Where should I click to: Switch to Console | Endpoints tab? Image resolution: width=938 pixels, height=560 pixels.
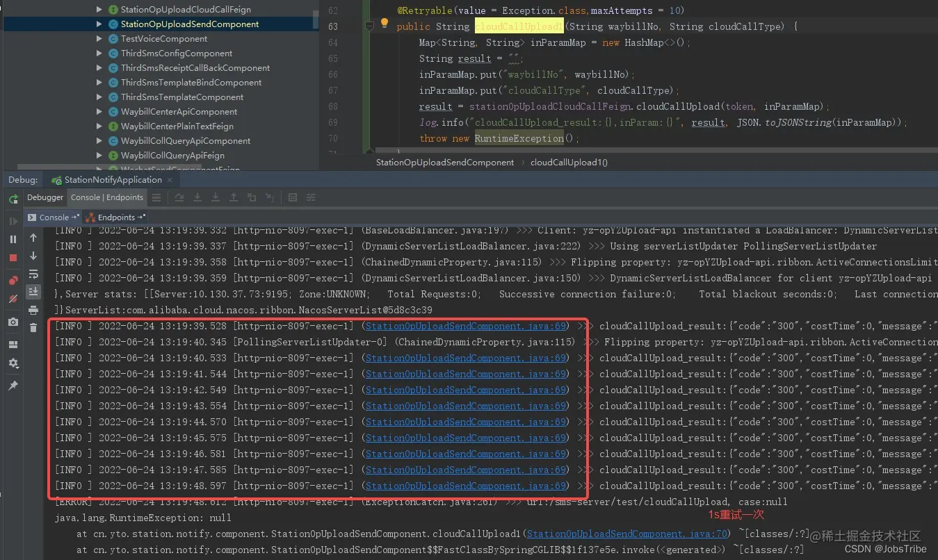(107, 197)
